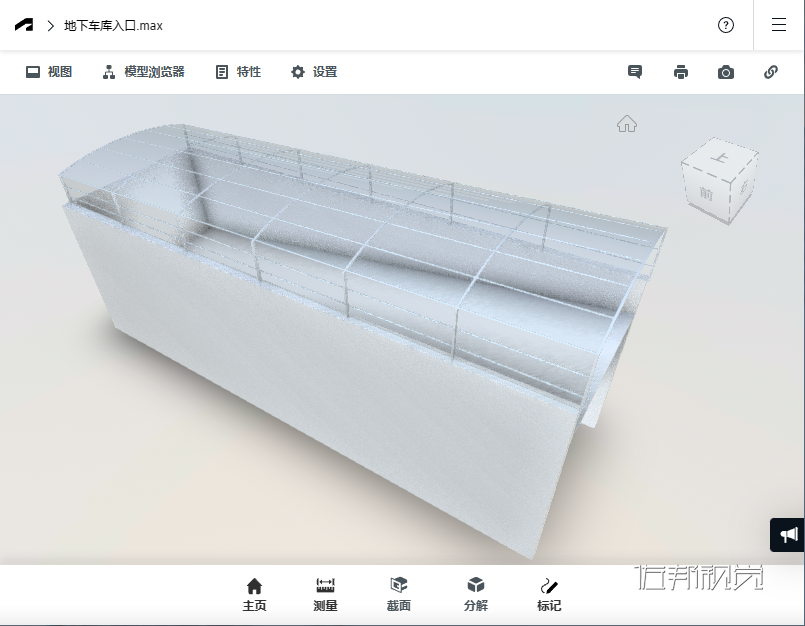Open the 模型浏览器 model browser panel

(143, 72)
